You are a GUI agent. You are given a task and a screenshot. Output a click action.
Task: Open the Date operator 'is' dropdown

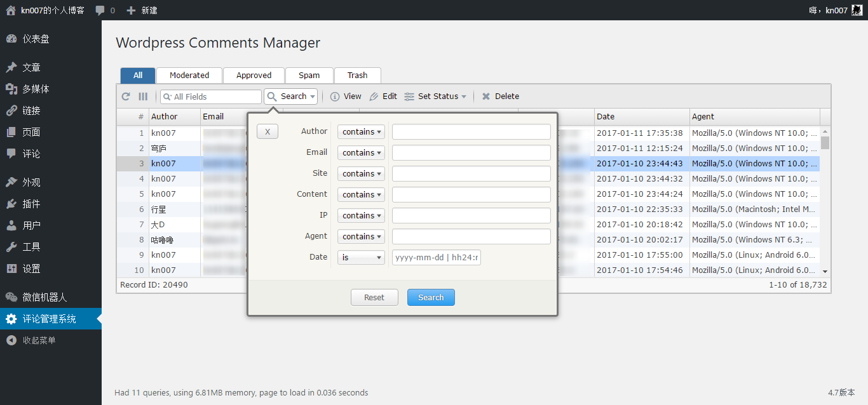click(361, 258)
